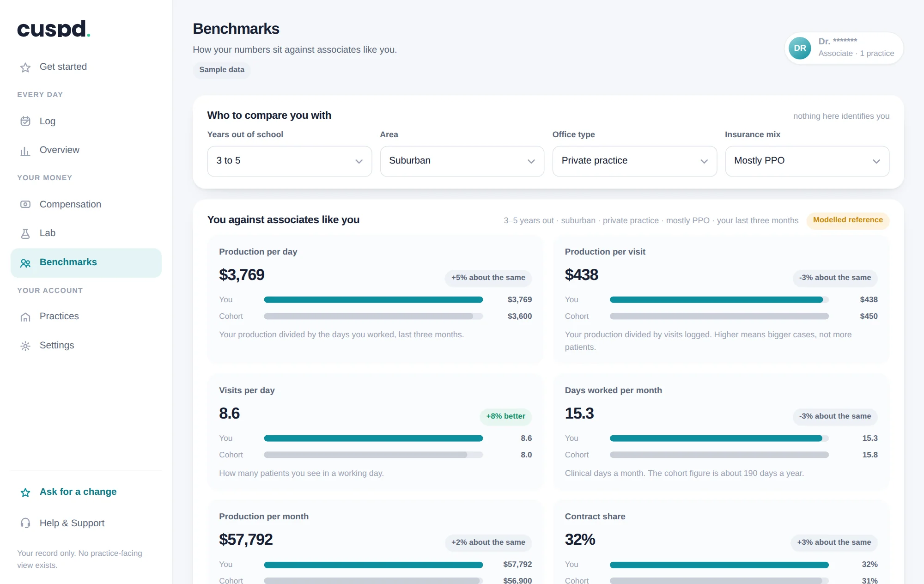
Task: Click the +3% about the same pill
Action: (834, 542)
